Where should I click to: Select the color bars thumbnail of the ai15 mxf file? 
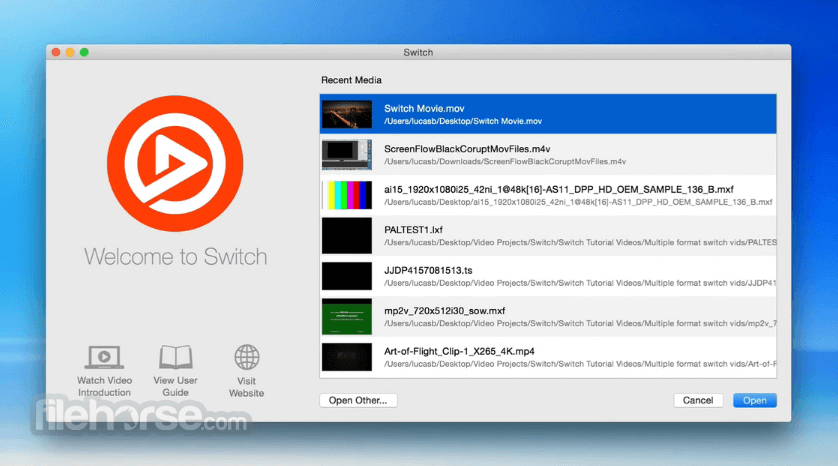[x=347, y=195]
